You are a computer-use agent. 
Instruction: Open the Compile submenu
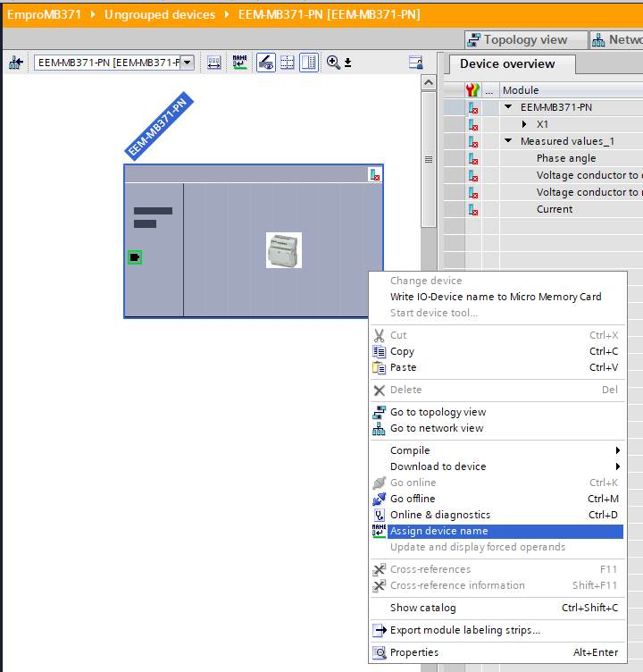point(497,451)
